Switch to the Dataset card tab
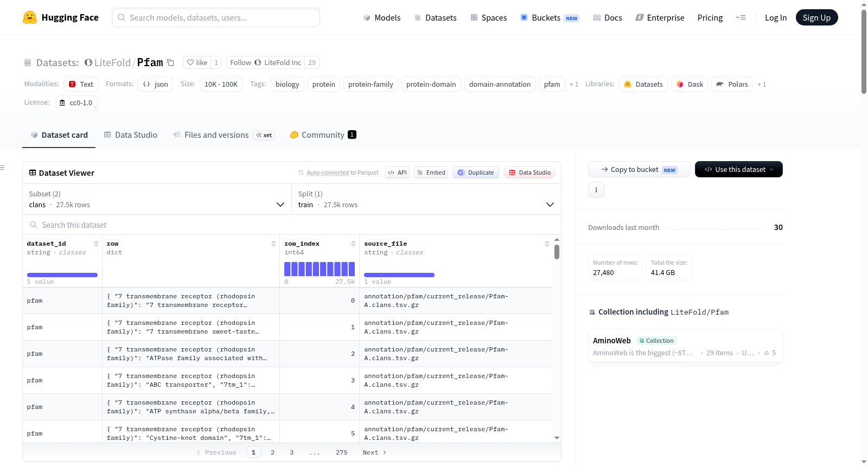The image size is (868, 467). tap(59, 135)
